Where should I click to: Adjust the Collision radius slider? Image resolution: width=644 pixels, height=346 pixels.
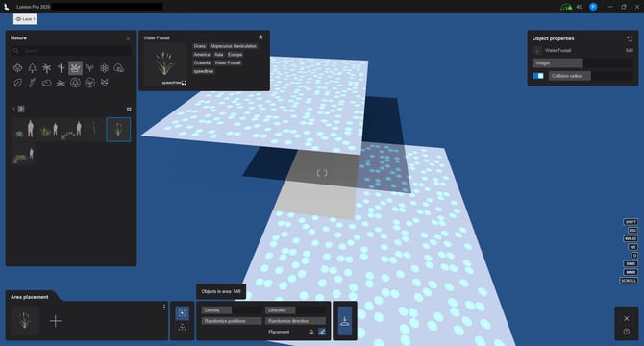(x=591, y=76)
